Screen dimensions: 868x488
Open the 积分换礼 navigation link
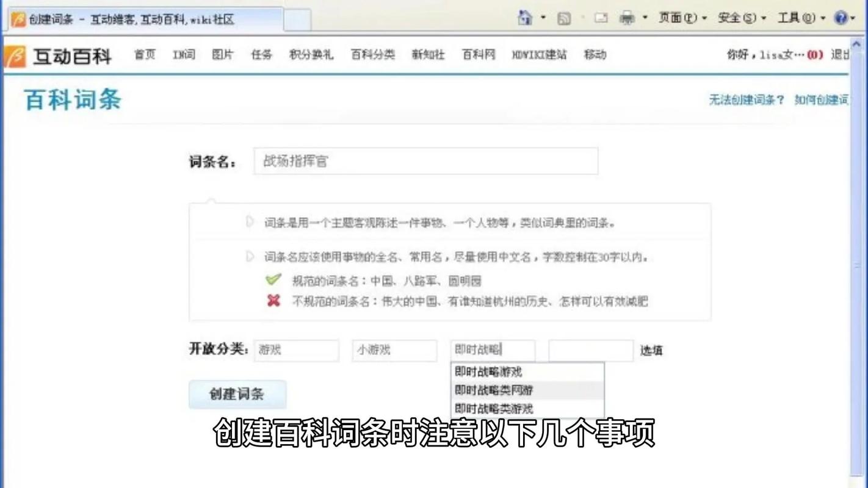[311, 55]
